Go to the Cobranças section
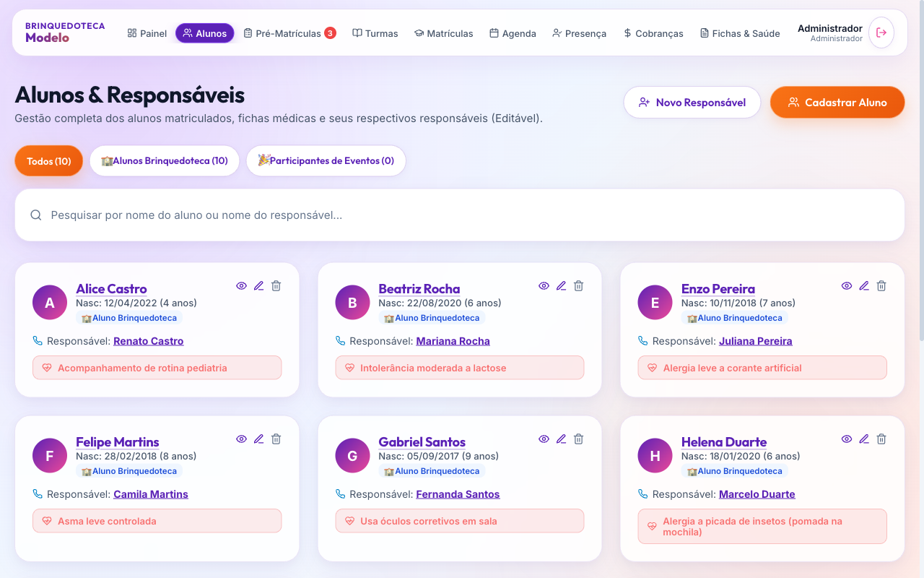The image size is (924, 578). click(653, 33)
